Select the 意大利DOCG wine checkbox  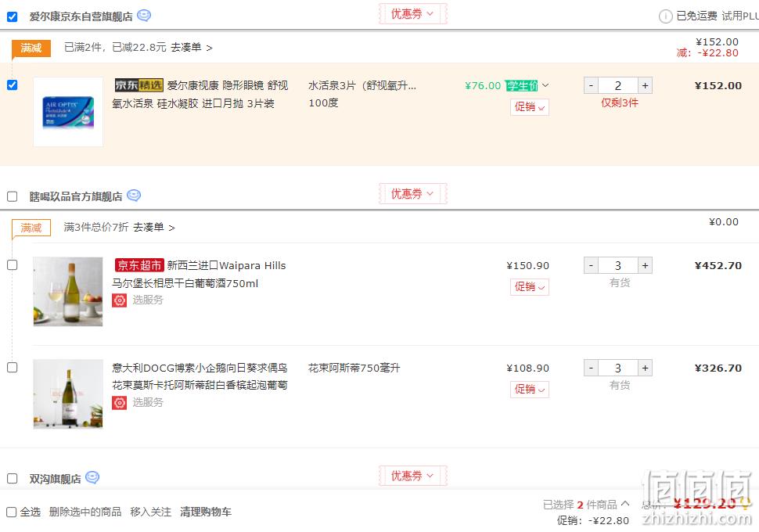pos(12,368)
